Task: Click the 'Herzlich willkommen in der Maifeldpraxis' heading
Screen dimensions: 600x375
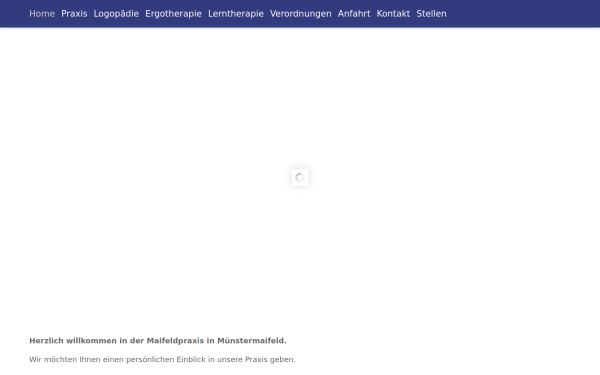Action: click(158, 341)
